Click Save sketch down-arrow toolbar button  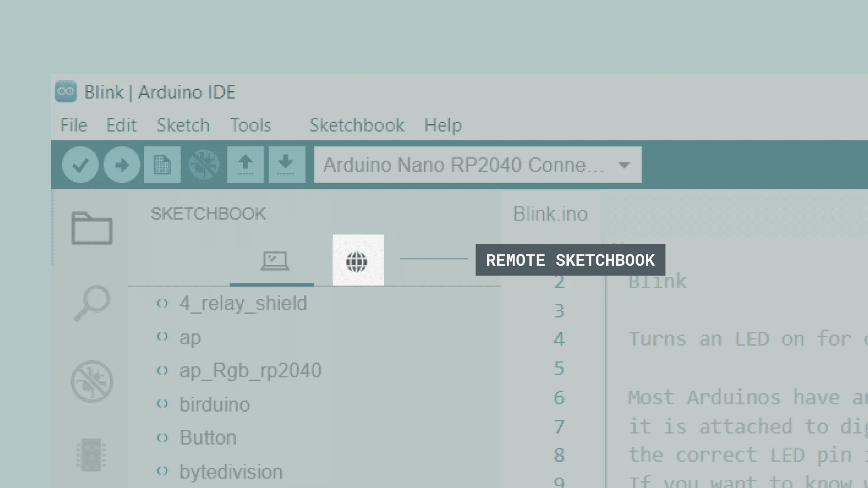tap(287, 165)
